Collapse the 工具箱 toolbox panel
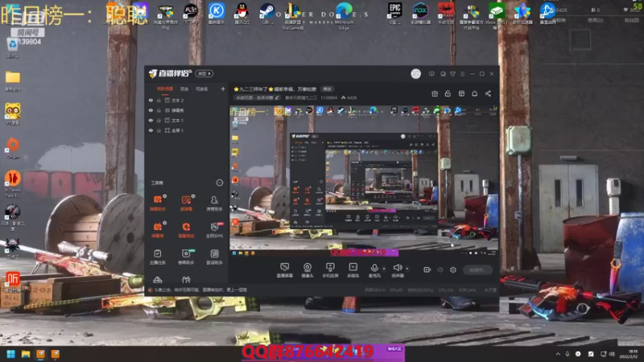The height and width of the screenshot is (362, 644). [x=219, y=183]
